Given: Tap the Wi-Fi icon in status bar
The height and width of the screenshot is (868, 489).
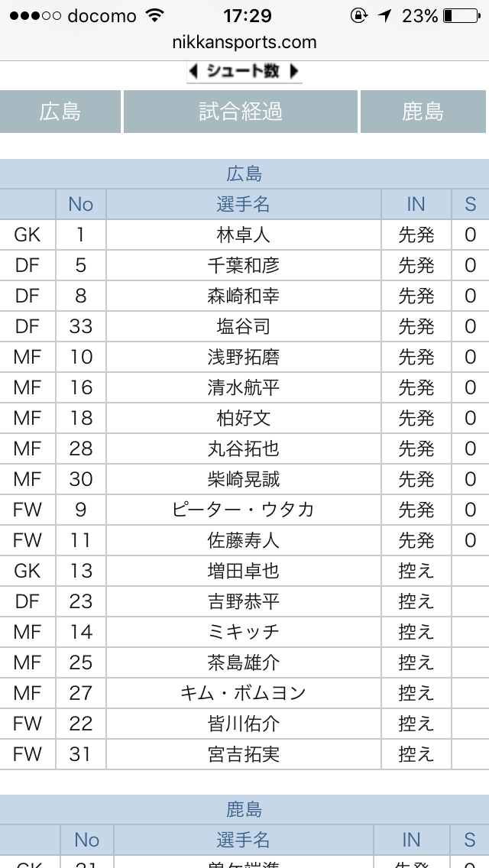Looking at the screenshot, I should pos(155,16).
